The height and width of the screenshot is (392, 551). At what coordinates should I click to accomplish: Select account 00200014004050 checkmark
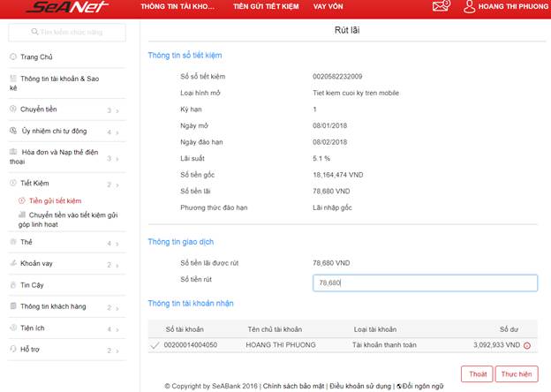coord(155,345)
